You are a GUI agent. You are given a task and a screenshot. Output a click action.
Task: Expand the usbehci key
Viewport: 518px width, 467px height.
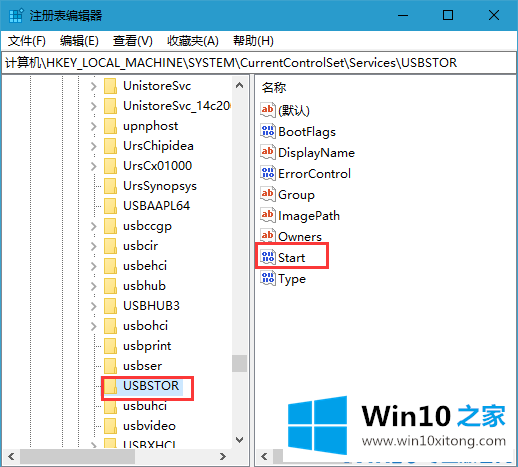pyautogui.click(x=94, y=266)
